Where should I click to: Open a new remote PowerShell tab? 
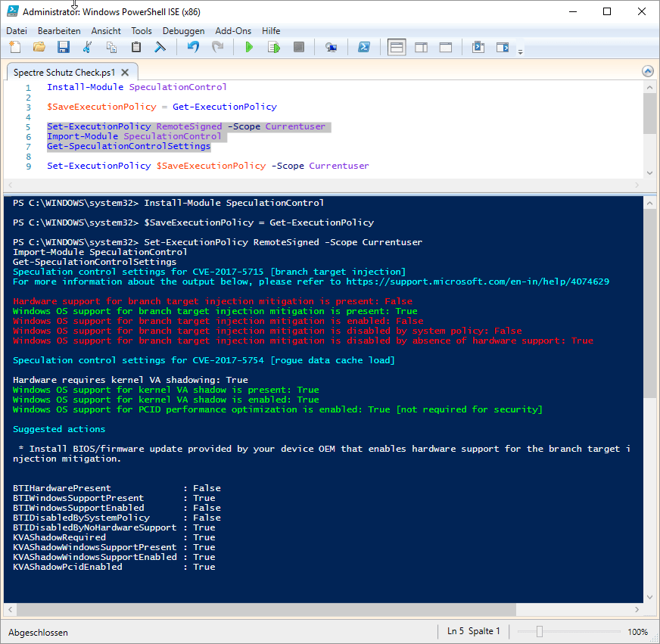point(331,48)
